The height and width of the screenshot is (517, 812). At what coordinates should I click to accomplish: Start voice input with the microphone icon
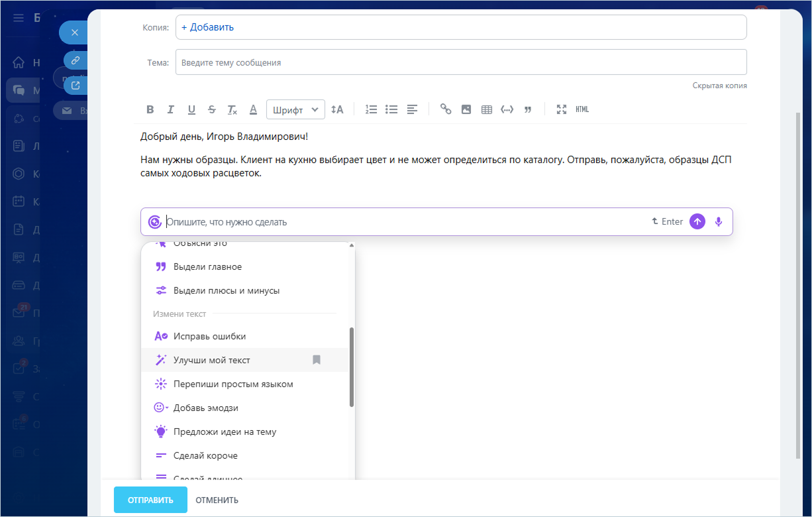point(719,222)
